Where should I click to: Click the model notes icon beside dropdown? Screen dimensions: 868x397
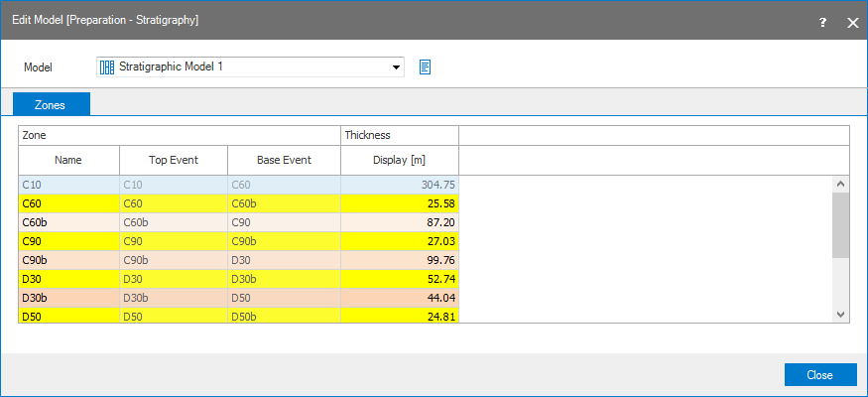coord(425,67)
